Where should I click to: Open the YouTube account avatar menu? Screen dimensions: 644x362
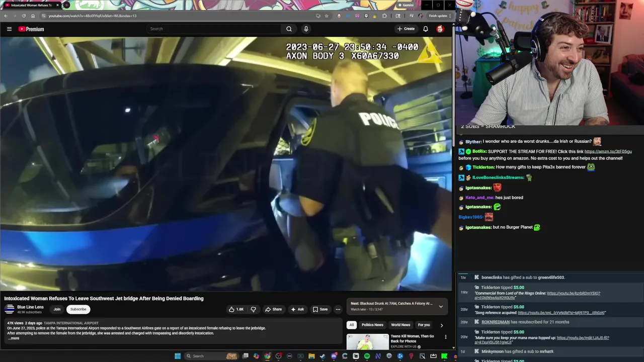[x=440, y=29]
